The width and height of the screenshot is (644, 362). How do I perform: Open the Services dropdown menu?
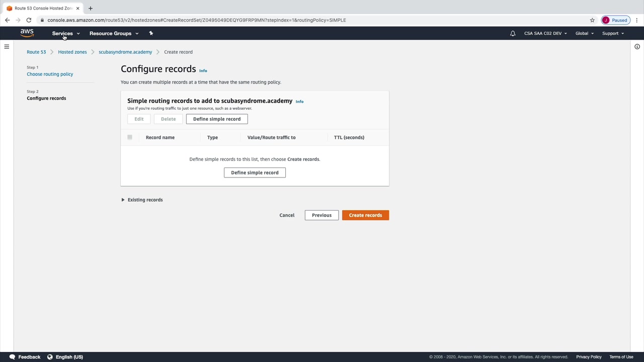66,33
